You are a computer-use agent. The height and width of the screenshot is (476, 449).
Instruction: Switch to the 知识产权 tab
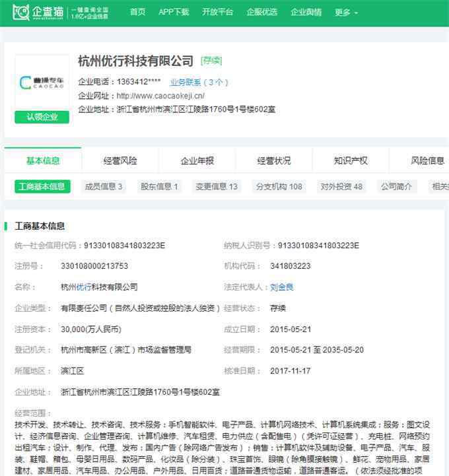coord(351,160)
